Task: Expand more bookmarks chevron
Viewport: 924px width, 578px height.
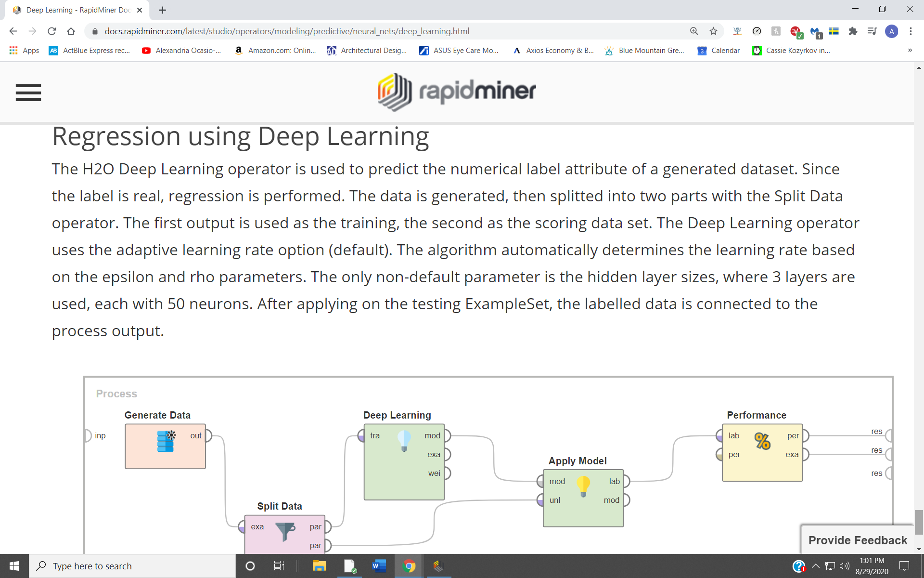Action: (x=910, y=51)
